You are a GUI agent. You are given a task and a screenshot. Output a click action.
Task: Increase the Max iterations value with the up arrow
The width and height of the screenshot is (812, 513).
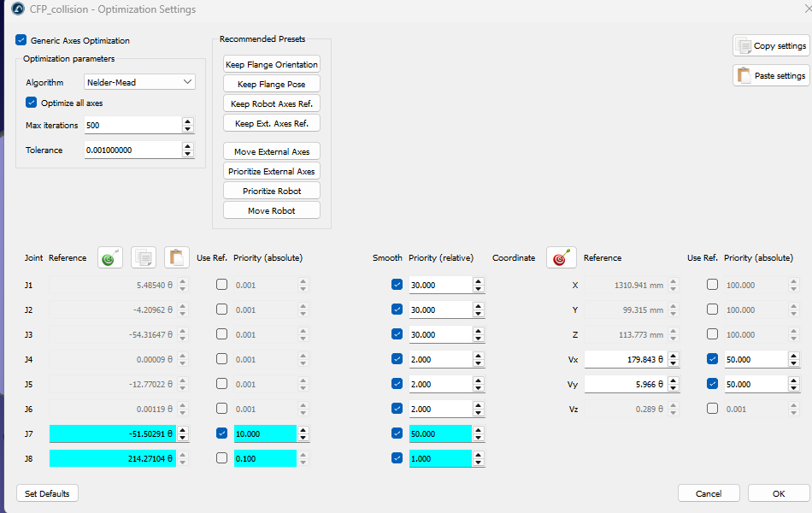pos(188,121)
